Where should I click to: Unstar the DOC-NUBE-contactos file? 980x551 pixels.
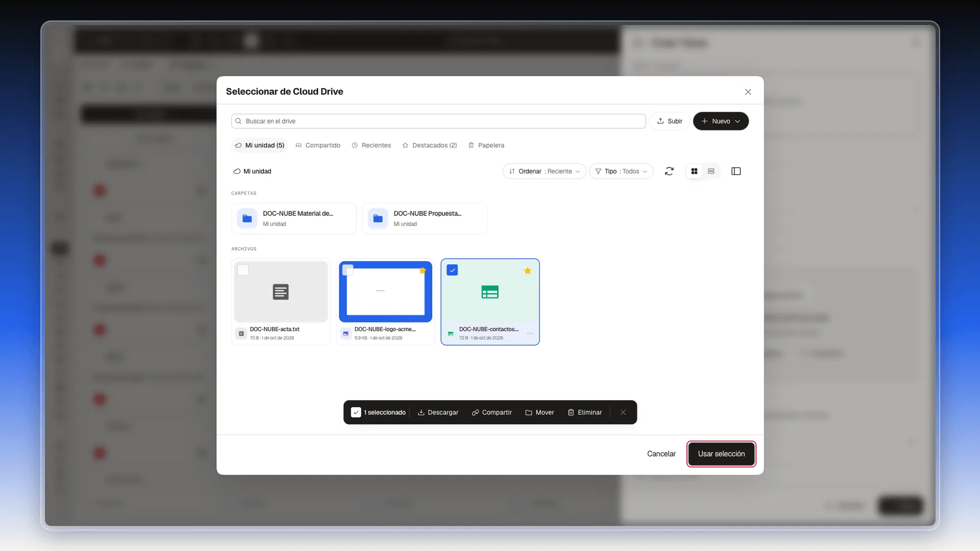point(528,271)
